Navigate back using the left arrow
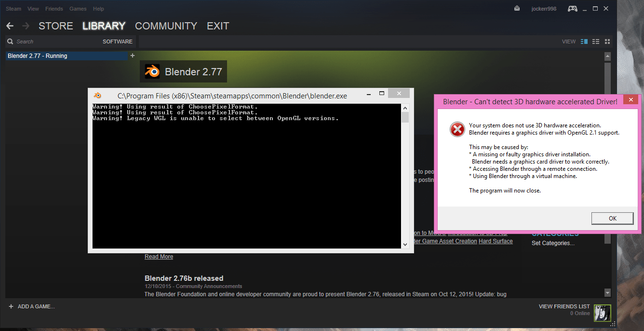Image resolution: width=644 pixels, height=331 pixels. pos(10,26)
